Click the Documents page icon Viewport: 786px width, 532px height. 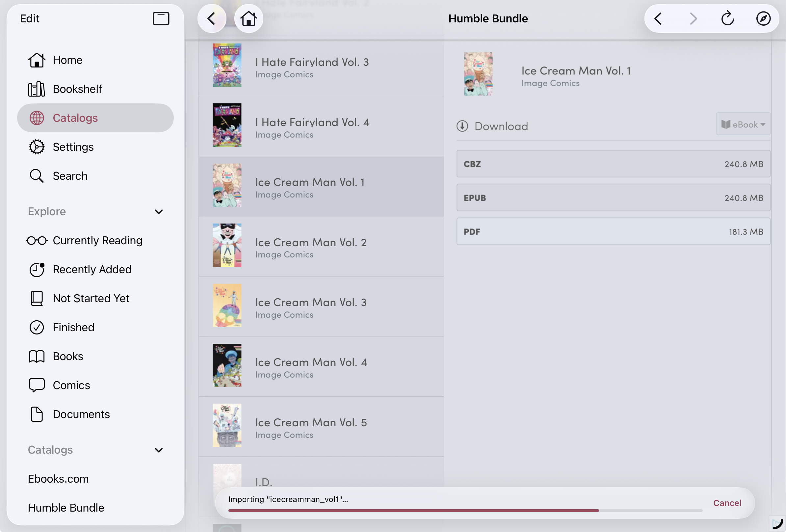click(37, 414)
